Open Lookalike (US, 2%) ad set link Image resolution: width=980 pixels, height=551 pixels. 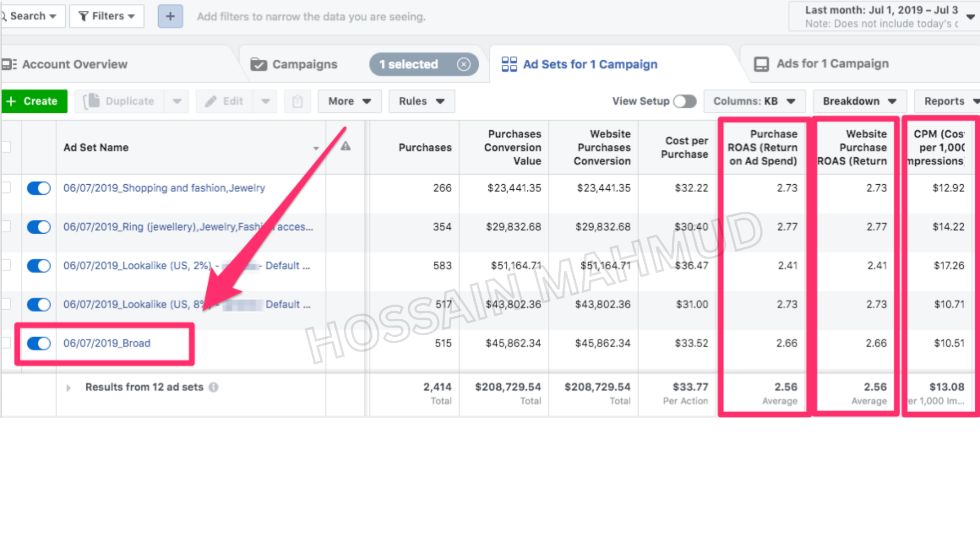pyautogui.click(x=186, y=266)
